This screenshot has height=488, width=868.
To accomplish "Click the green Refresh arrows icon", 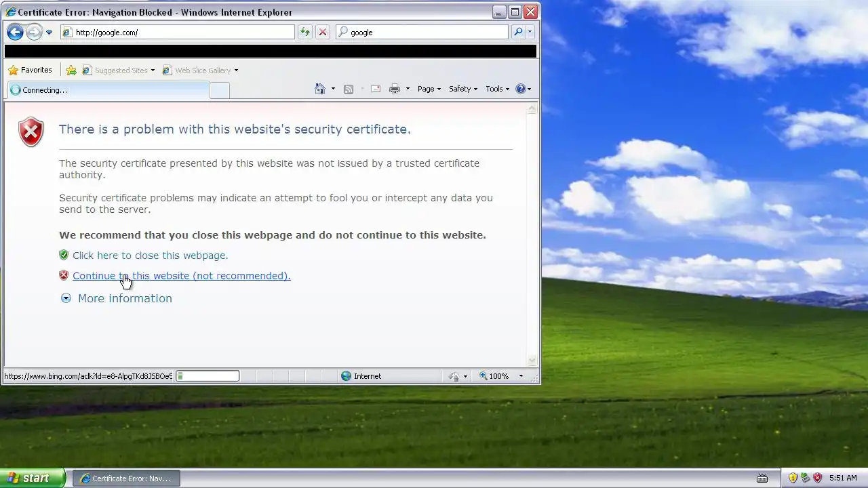I will [305, 32].
